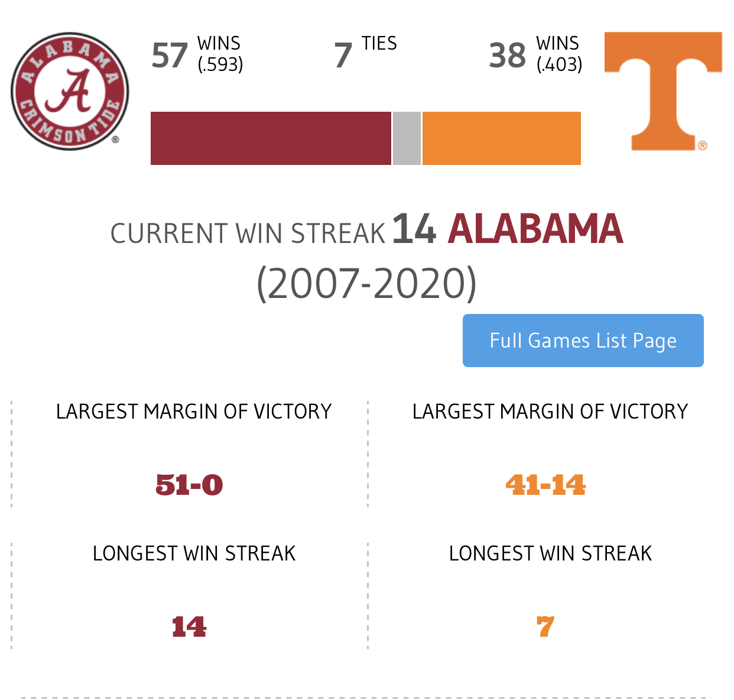Click Tennessee's 38 wins number
The width and height of the screenshot is (734, 700).
pyautogui.click(x=508, y=56)
